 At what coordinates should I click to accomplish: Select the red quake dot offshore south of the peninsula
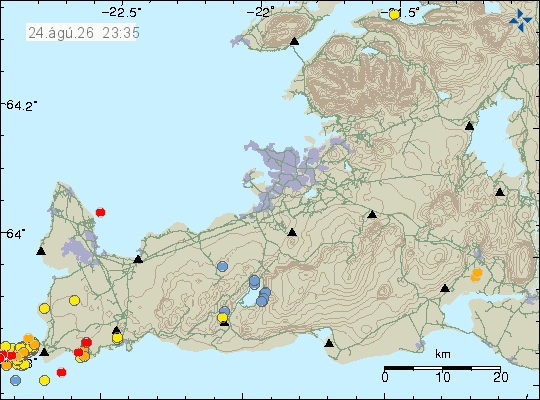coord(61,372)
